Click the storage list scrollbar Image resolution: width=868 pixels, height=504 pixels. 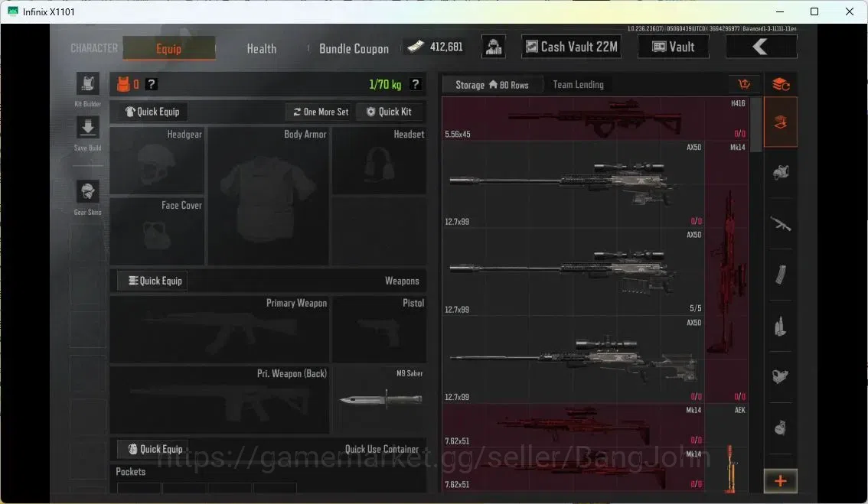755,125
